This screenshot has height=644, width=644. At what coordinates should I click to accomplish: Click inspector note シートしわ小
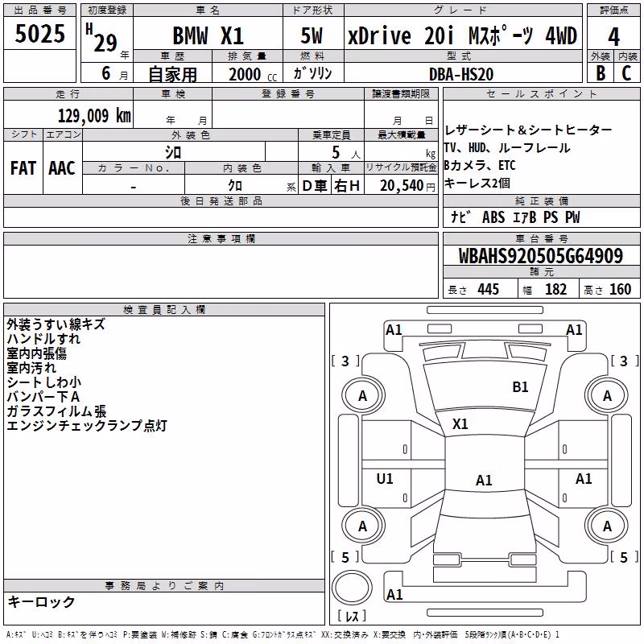pyautogui.click(x=44, y=382)
